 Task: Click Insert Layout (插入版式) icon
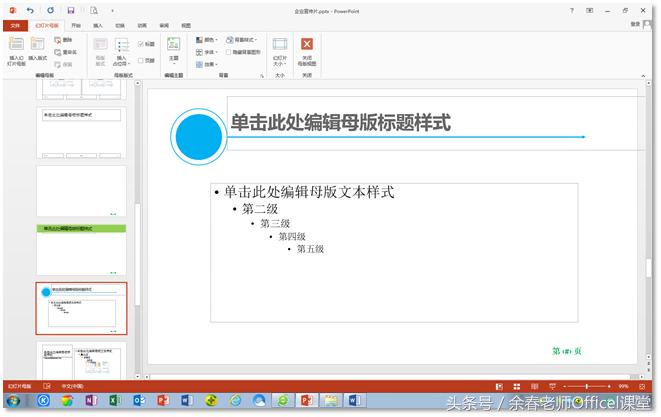(x=38, y=49)
